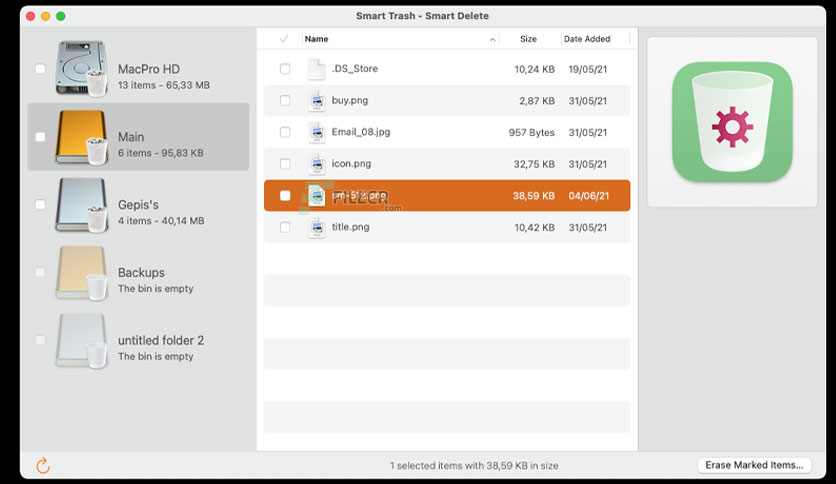Click the Email_08.jpg file icon
836x484 pixels.
coord(317,132)
